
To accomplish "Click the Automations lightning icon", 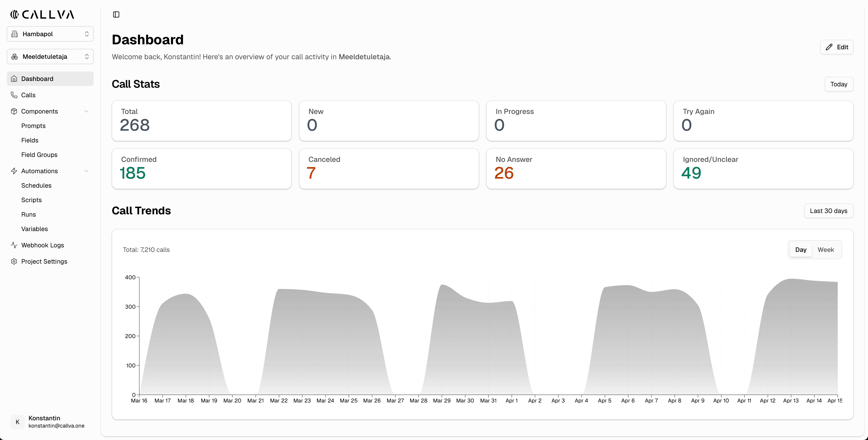I will 14,171.
